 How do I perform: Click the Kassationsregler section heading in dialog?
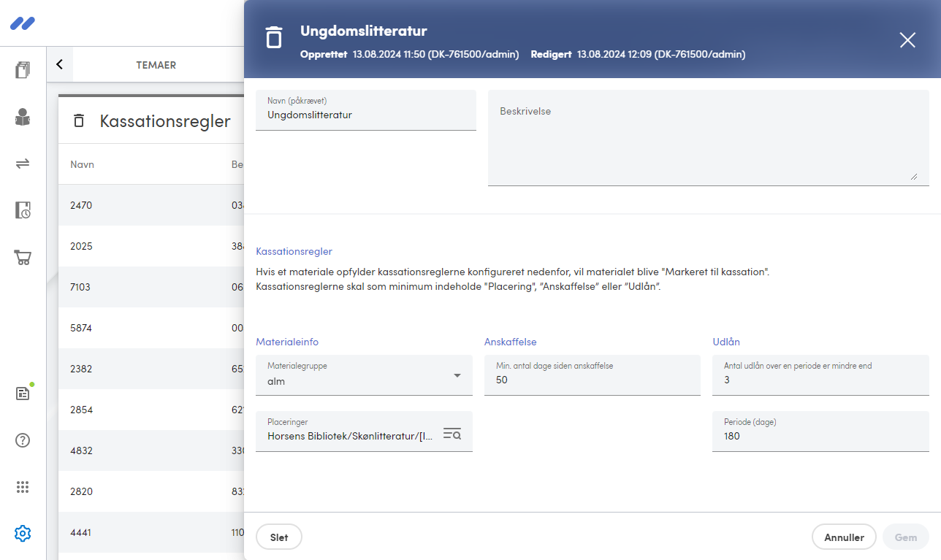294,251
